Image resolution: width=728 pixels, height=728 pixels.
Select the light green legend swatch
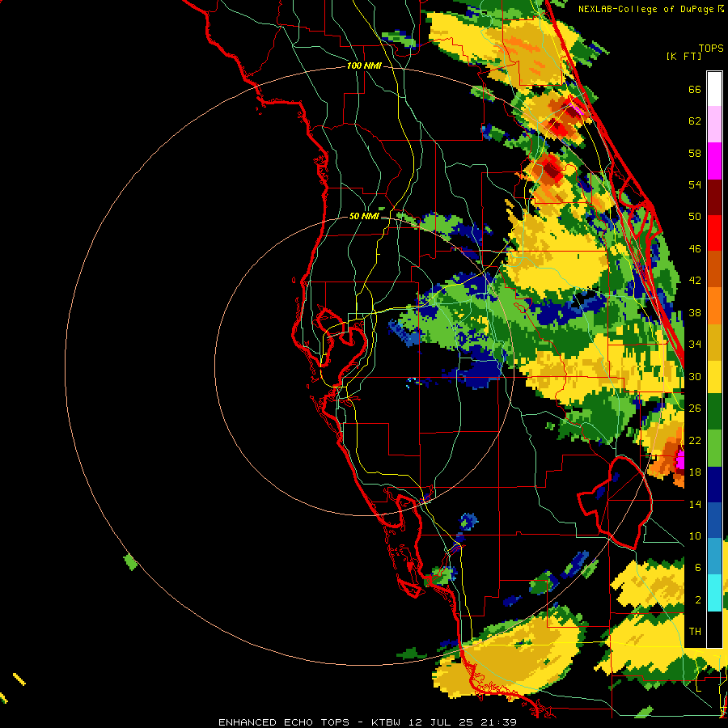pos(714,447)
